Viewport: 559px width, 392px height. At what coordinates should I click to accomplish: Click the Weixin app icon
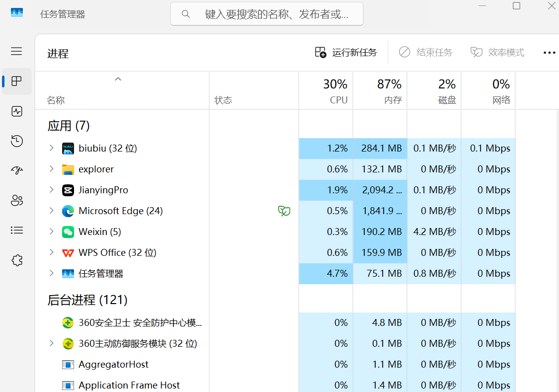(x=68, y=232)
